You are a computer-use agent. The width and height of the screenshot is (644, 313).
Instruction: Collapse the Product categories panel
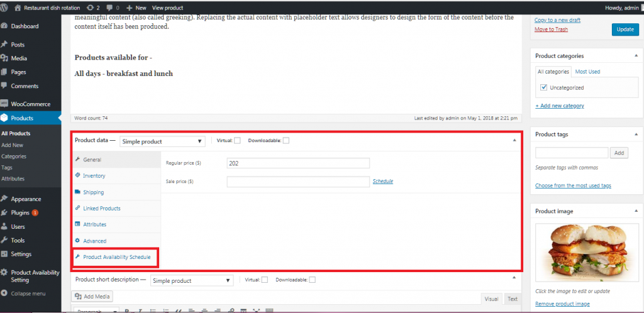636,56
